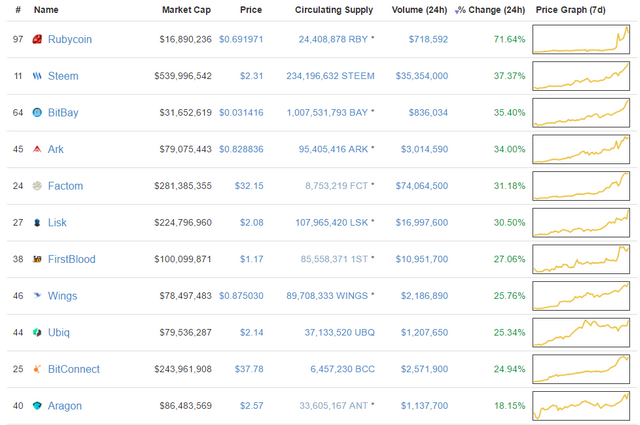Image resolution: width=640 pixels, height=425 pixels.
Task: Sort by Circulating Supply header
Action: 334,10
